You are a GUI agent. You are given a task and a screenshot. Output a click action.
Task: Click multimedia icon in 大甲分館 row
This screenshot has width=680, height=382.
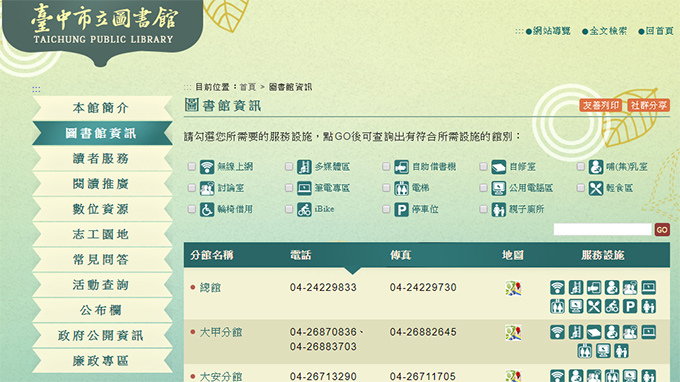coord(575,333)
